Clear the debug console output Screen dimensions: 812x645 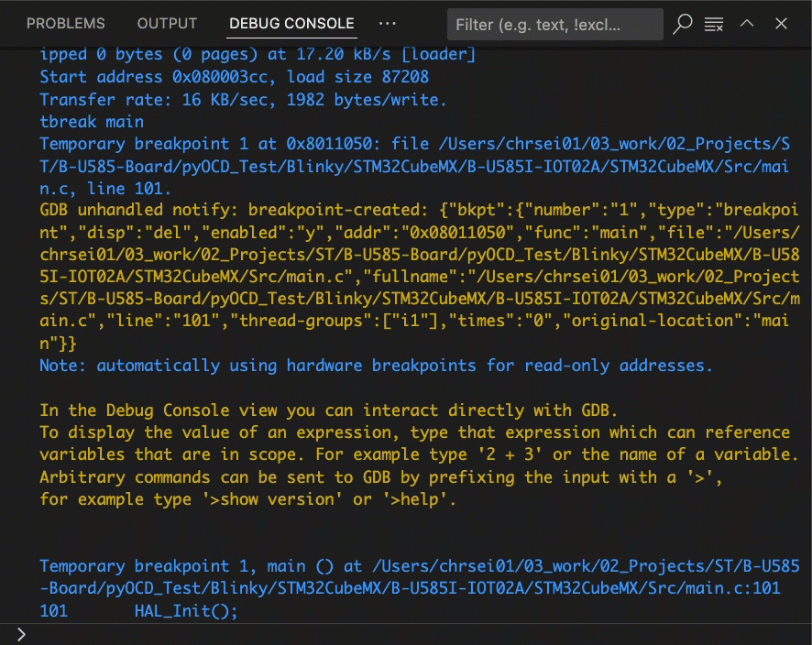pos(714,25)
